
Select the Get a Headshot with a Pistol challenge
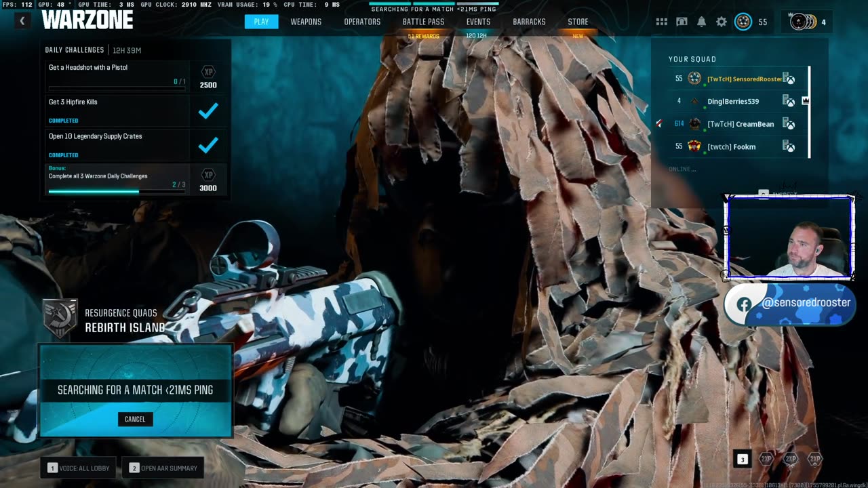pos(136,77)
